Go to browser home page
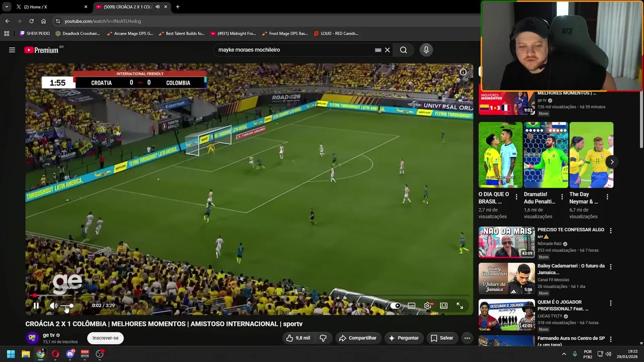The width and height of the screenshot is (644, 362). point(43,21)
